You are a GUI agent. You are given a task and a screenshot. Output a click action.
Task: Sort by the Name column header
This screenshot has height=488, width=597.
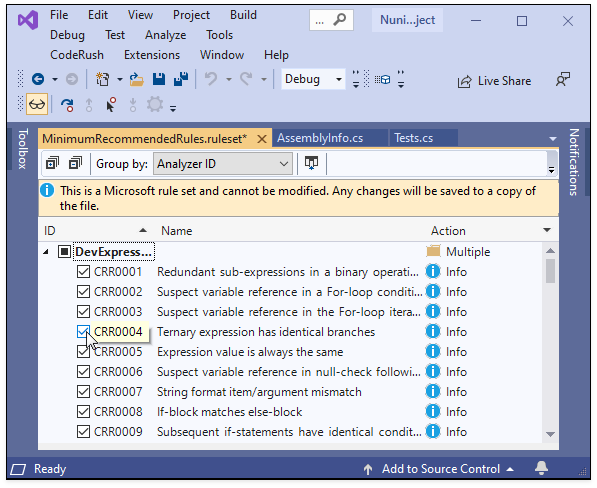176,231
